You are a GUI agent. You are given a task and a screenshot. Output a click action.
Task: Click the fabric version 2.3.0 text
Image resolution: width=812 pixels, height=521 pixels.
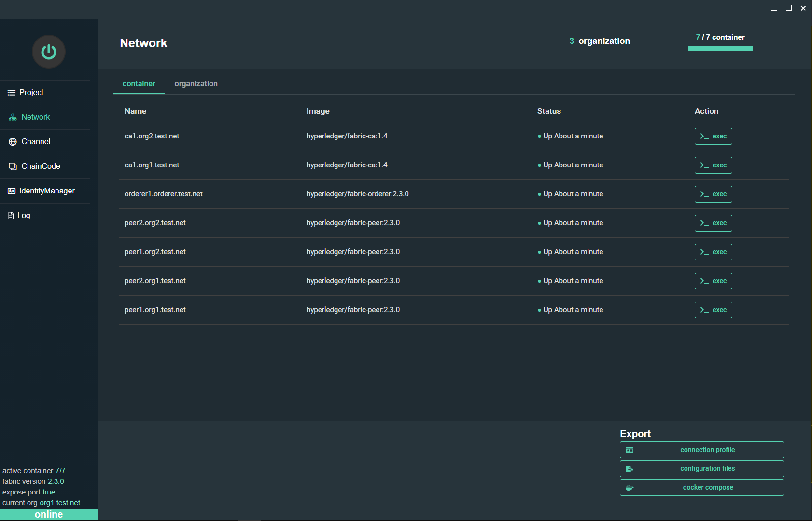click(x=33, y=481)
